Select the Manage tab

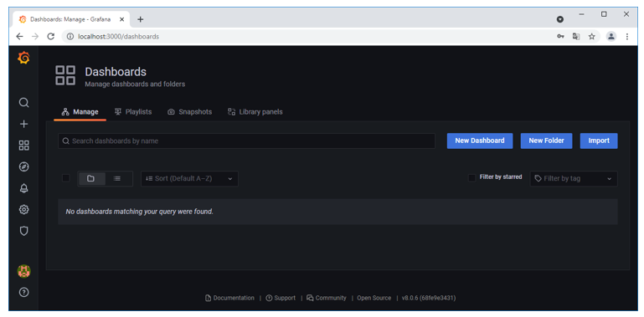(x=80, y=112)
